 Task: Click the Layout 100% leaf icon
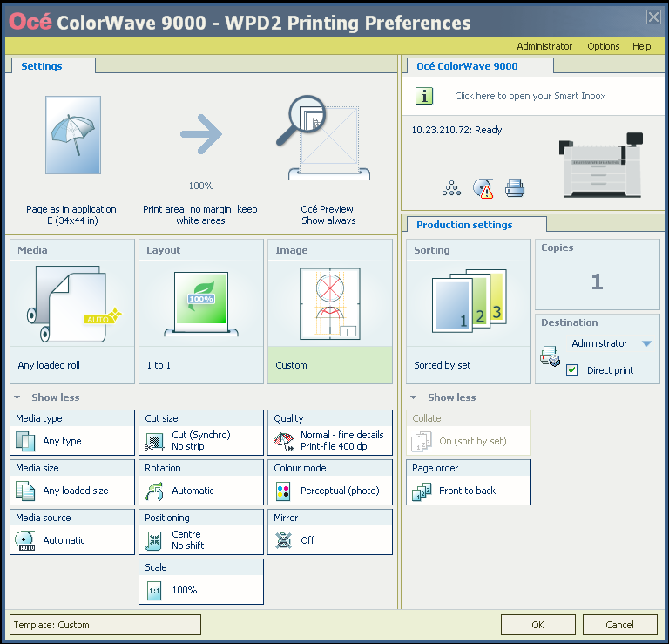(201, 304)
